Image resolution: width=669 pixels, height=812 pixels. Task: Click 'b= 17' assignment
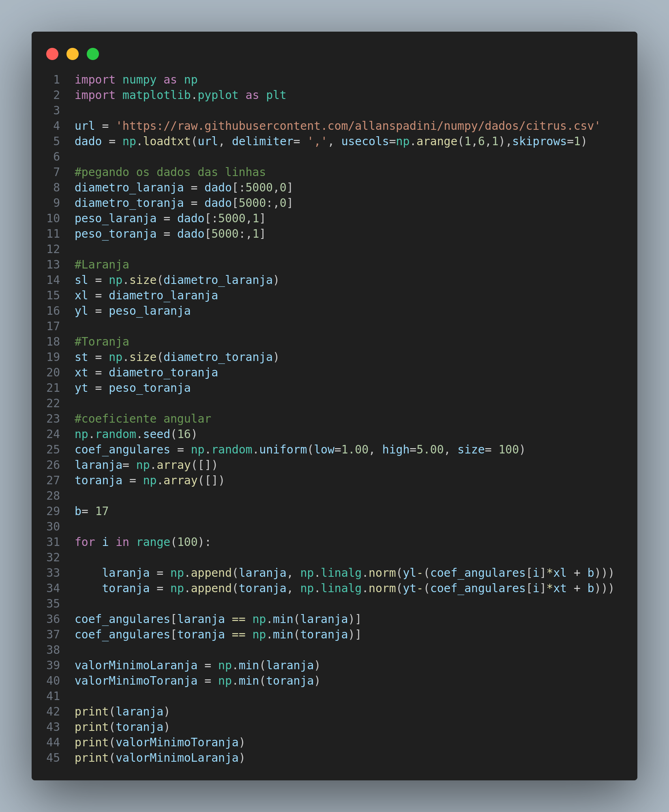pyautogui.click(x=92, y=511)
